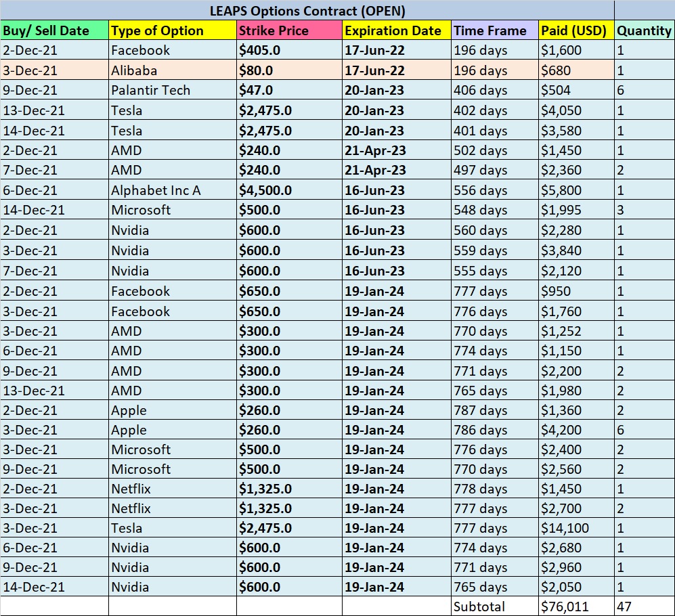The width and height of the screenshot is (675, 616).
Task: Select the Alibaba option cell
Action: pyautogui.click(x=172, y=70)
